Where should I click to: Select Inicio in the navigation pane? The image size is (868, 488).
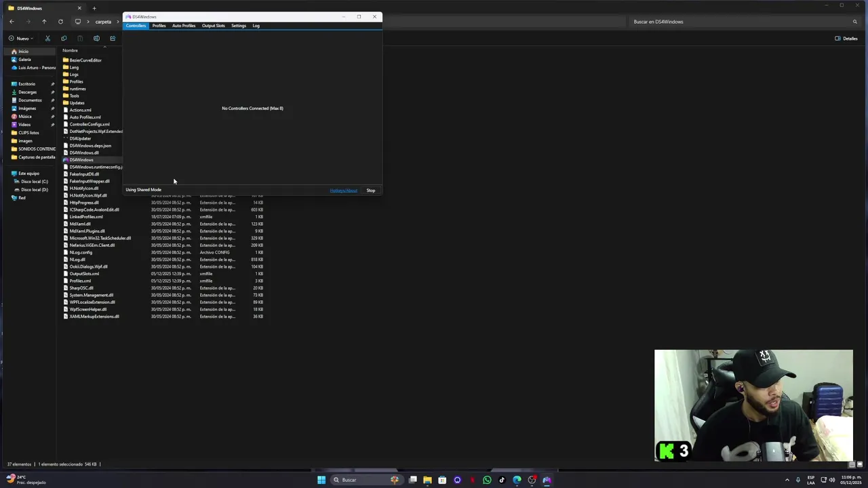[x=31, y=52]
